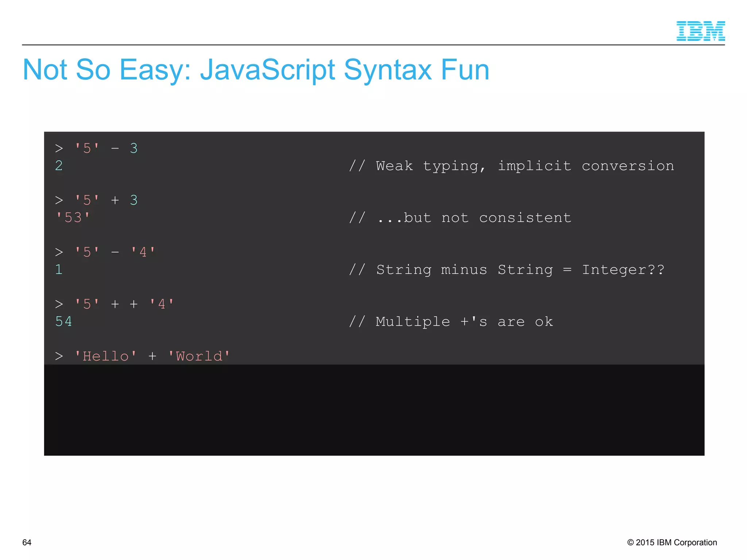Image resolution: width=747 pixels, height=560 pixels.
Task: Click the comment 'Multiple +'s are ok'
Action: (x=451, y=322)
